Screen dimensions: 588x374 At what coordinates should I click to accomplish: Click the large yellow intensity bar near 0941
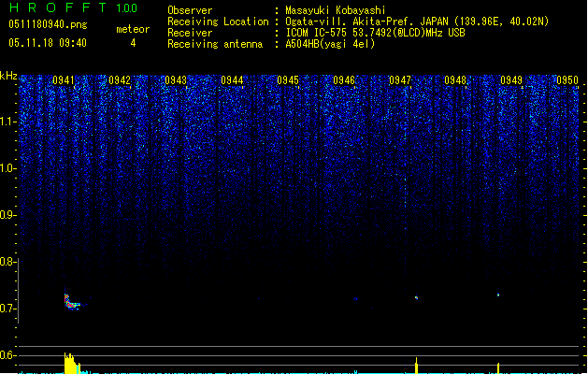[72, 363]
